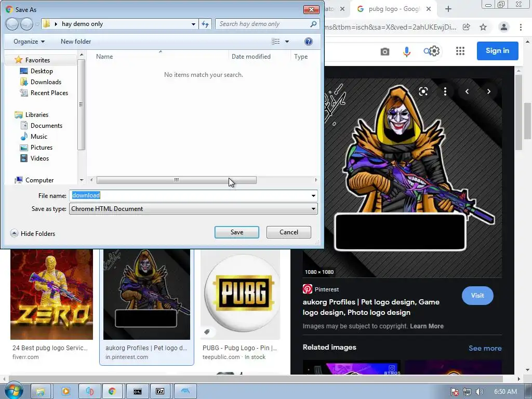The image size is (532, 399).
Task: Click the share page icon in Chrome address bar
Action: 467,27
